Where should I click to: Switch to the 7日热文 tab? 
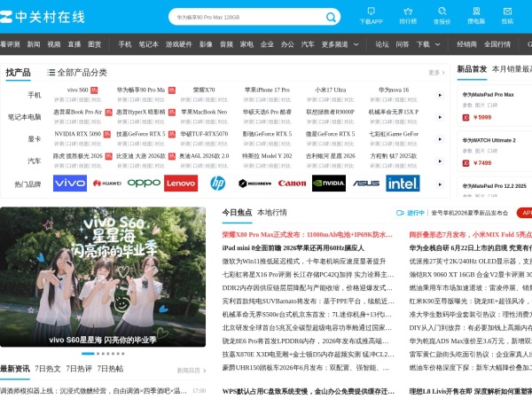point(48,369)
